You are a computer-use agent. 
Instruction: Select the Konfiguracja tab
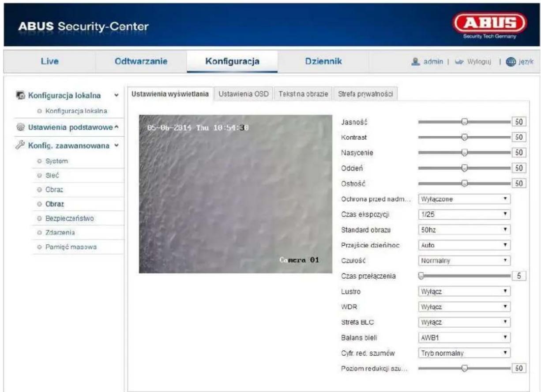point(232,61)
